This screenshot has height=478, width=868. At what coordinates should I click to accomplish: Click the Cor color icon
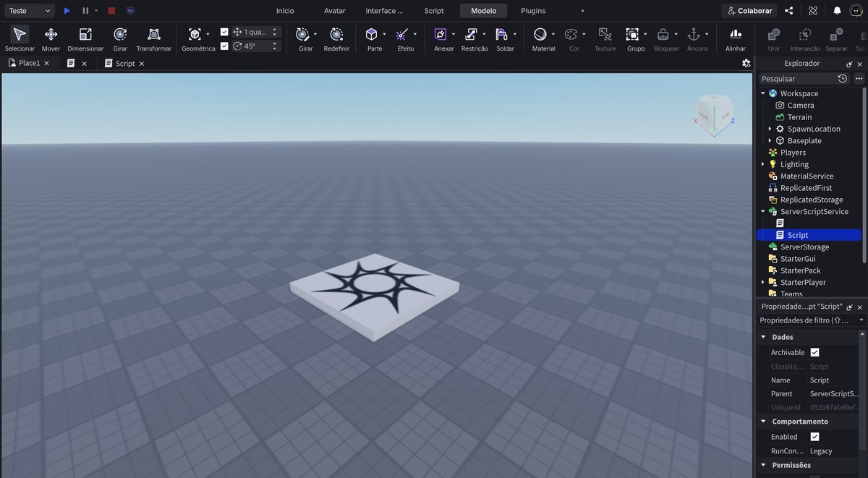point(571,34)
